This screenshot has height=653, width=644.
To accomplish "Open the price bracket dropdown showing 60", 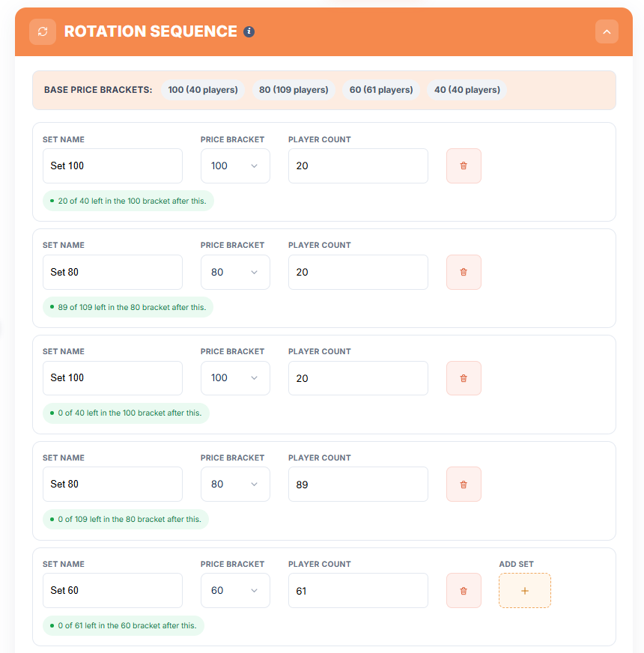I will pyautogui.click(x=235, y=591).
